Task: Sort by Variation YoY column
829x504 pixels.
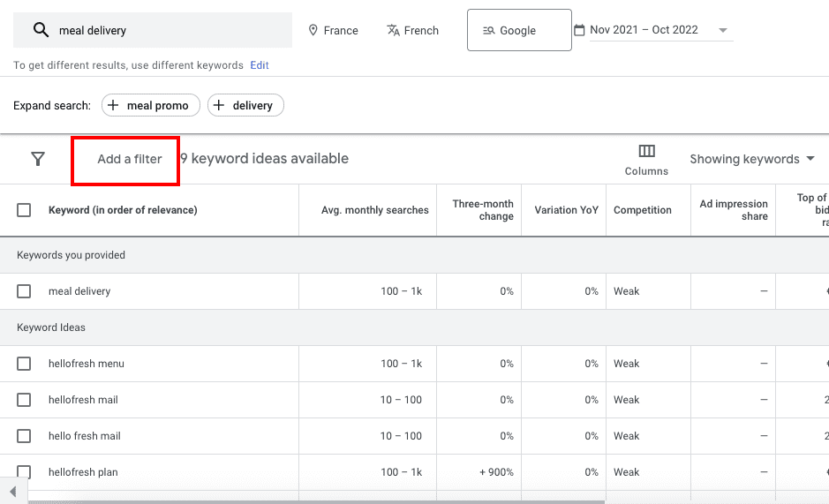Action: (566, 210)
